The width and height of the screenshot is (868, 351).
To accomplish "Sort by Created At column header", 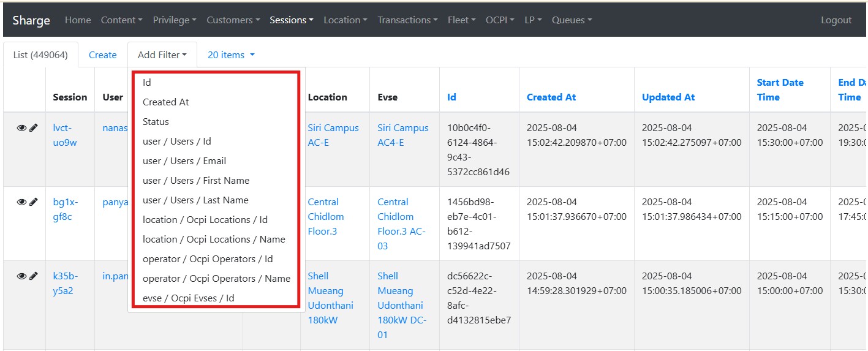I will (x=551, y=97).
